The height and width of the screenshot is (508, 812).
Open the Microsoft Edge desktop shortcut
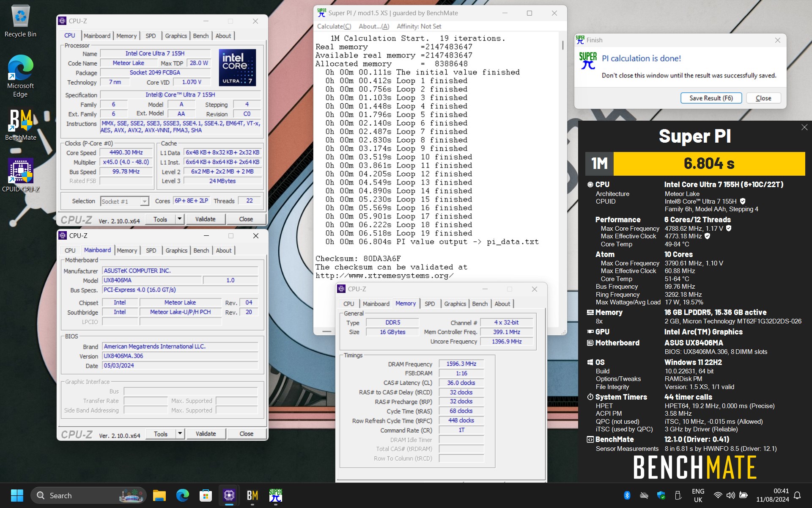click(20, 76)
